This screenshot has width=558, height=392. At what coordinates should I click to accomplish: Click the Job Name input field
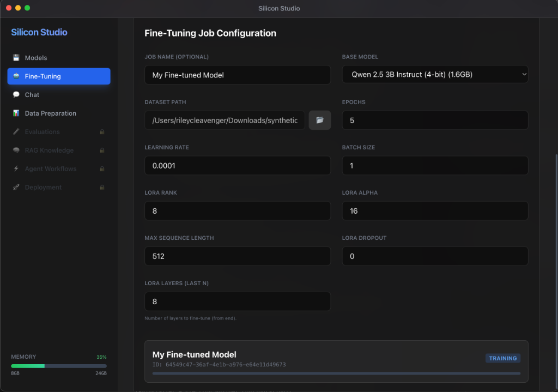(238, 75)
